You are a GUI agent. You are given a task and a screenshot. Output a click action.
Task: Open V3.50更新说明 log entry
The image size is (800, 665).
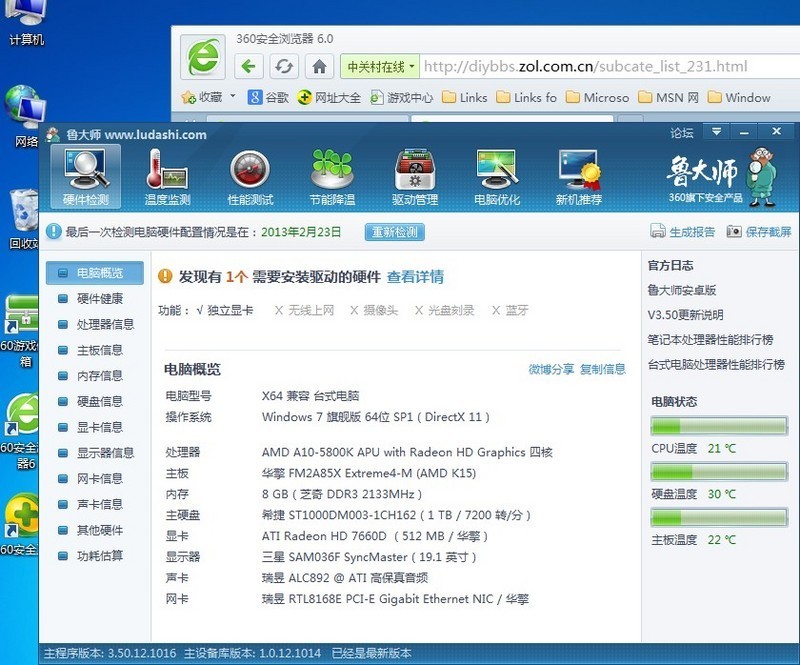685,315
